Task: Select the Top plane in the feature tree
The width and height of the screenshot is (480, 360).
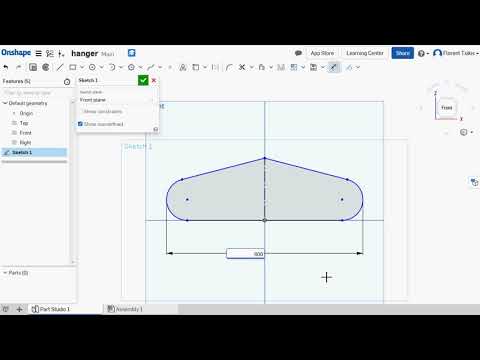Action: [24, 123]
